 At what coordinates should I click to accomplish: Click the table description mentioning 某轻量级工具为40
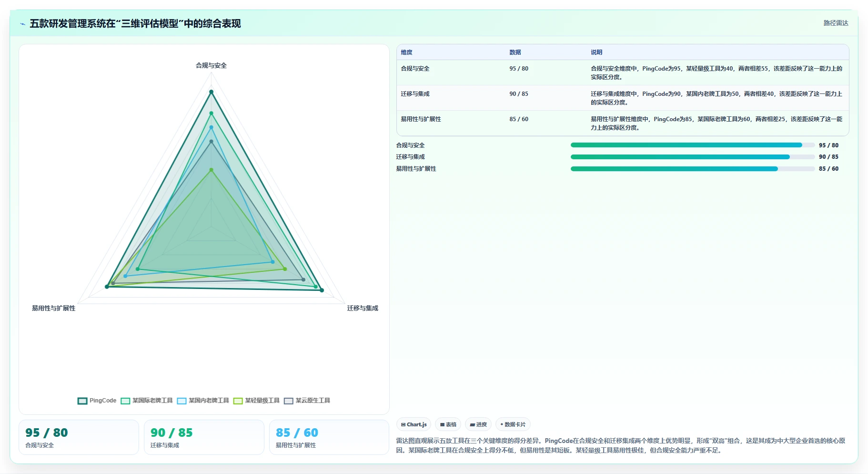pyautogui.click(x=717, y=73)
